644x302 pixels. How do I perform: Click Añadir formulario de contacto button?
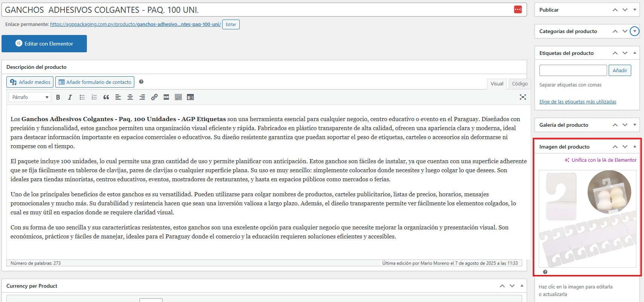[x=95, y=82]
